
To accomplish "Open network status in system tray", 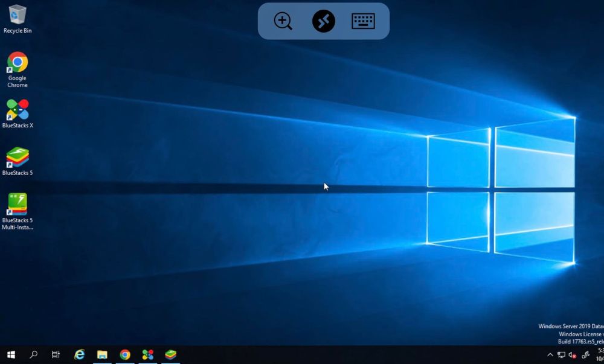I will (x=561, y=355).
